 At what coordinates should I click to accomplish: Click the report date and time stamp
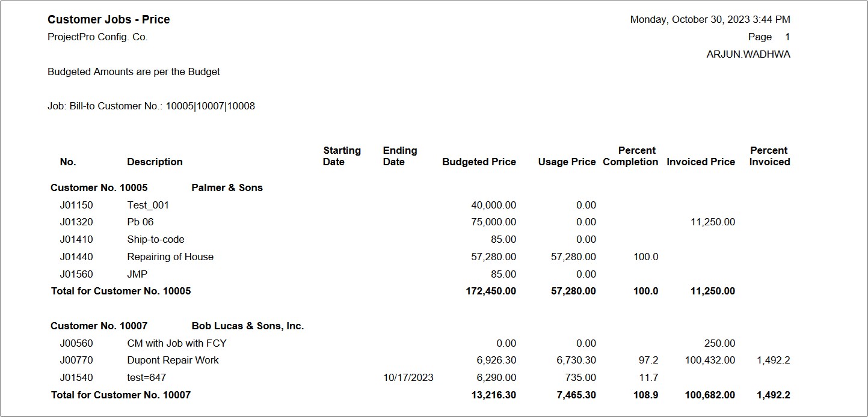point(710,20)
